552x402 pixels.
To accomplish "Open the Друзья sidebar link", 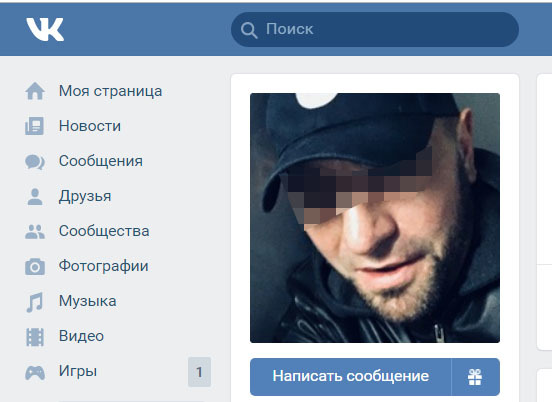I will tap(85, 196).
